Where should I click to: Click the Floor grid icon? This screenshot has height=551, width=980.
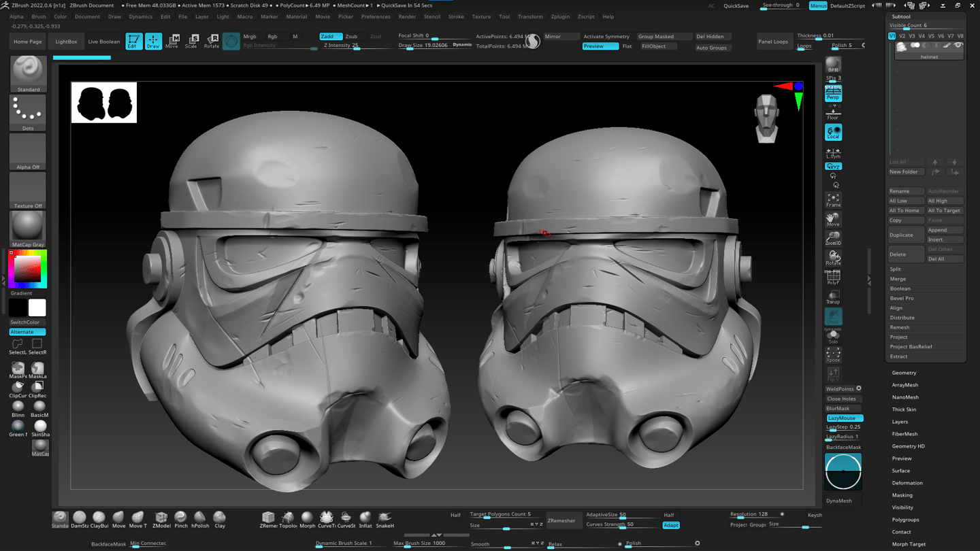coord(833,113)
